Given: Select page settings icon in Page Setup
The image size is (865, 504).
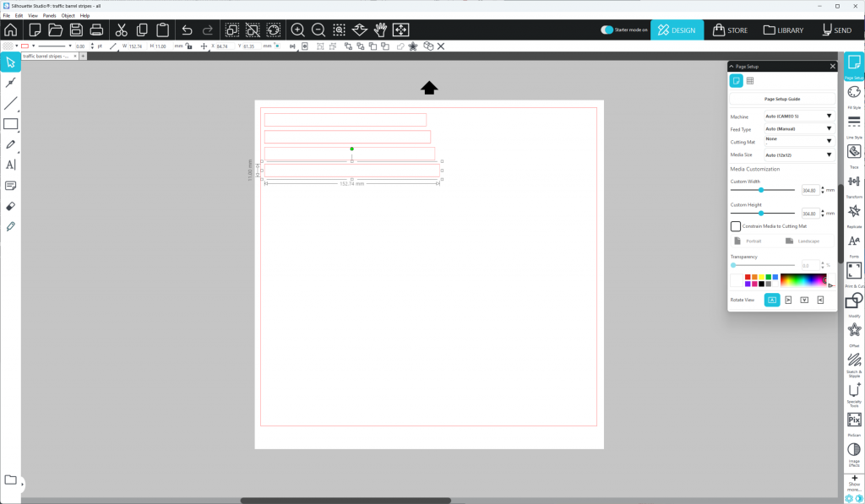Looking at the screenshot, I should (x=737, y=81).
